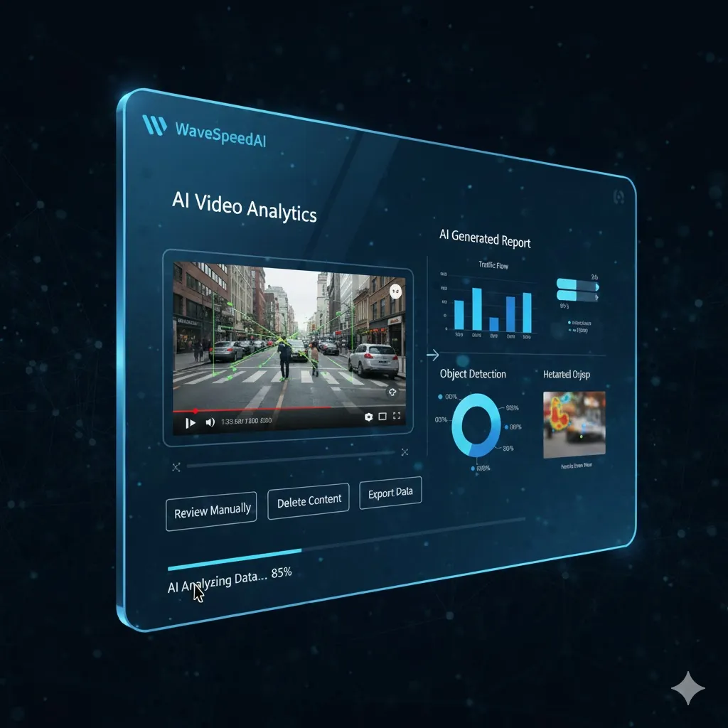Open video settings gear icon
The height and width of the screenshot is (728, 728).
coord(368,417)
